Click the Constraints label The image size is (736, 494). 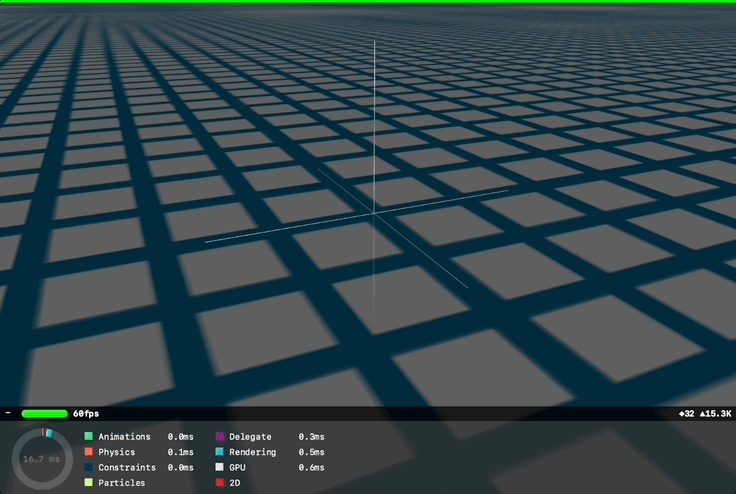pyautogui.click(x=127, y=468)
